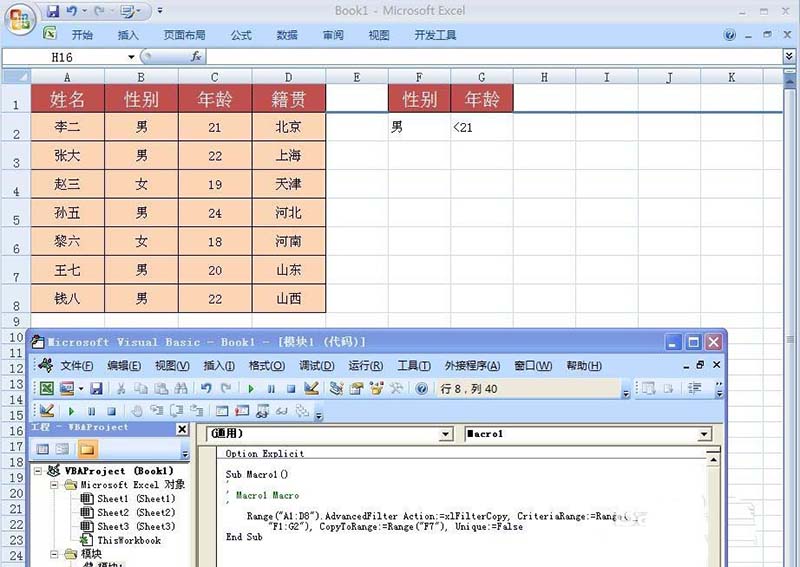Toggle Design Mode on the standard toolbar
Screen dimensions: 800x567
(x=311, y=389)
